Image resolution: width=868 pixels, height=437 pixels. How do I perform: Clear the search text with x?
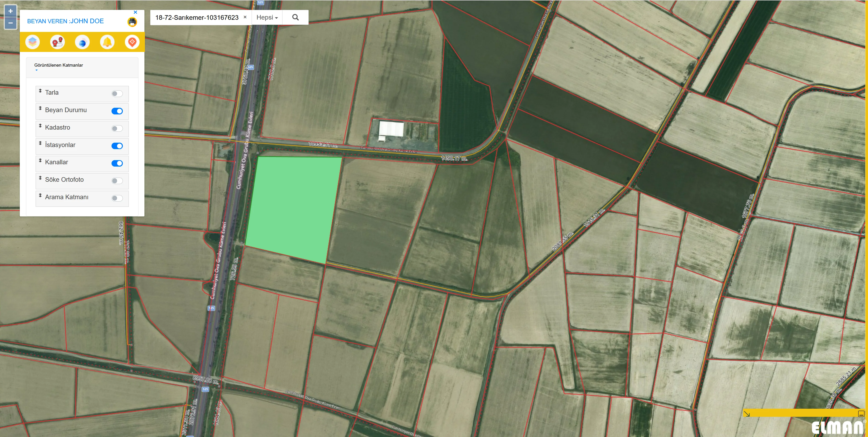[x=245, y=17]
